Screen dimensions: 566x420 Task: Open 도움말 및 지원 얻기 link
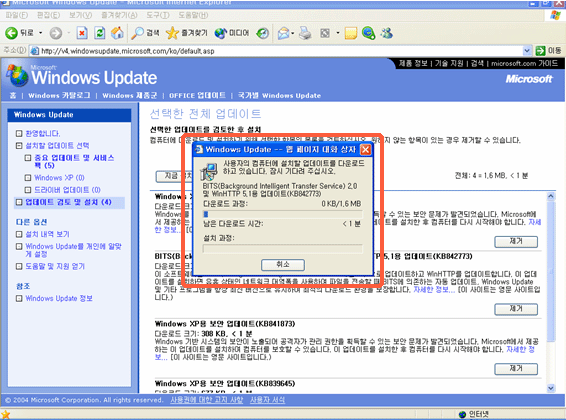55,266
